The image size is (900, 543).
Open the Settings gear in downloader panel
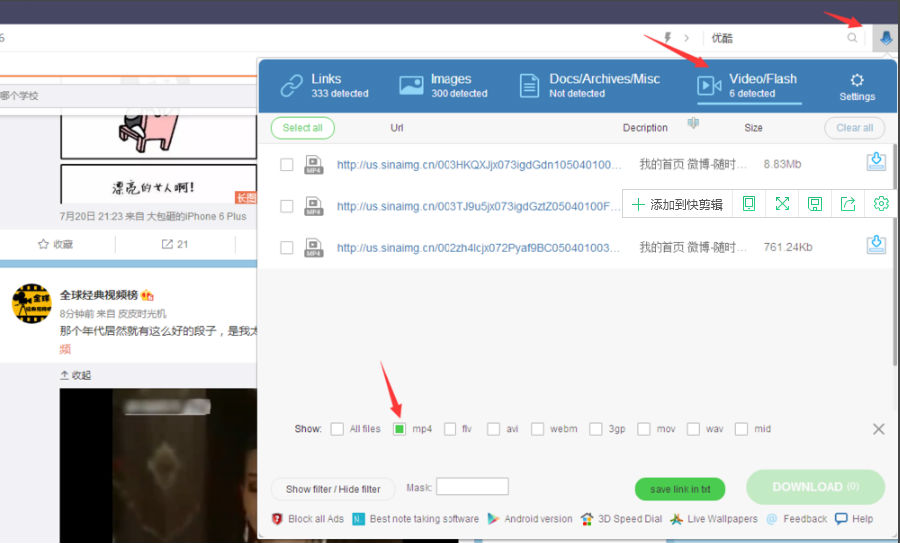pos(857,86)
